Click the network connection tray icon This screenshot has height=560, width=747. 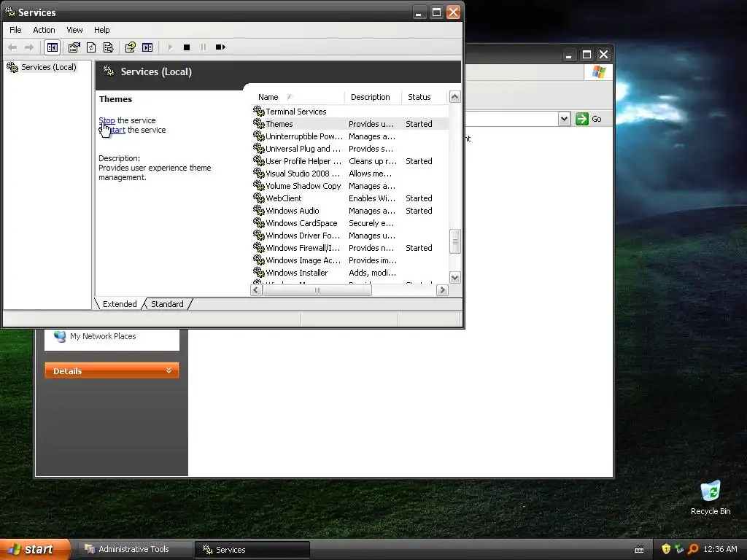[679, 549]
